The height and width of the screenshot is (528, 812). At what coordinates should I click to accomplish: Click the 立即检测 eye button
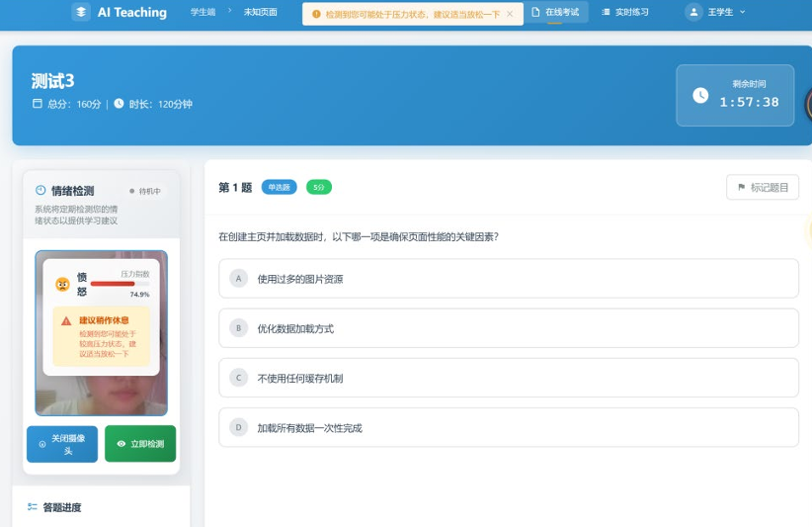pyautogui.click(x=140, y=444)
